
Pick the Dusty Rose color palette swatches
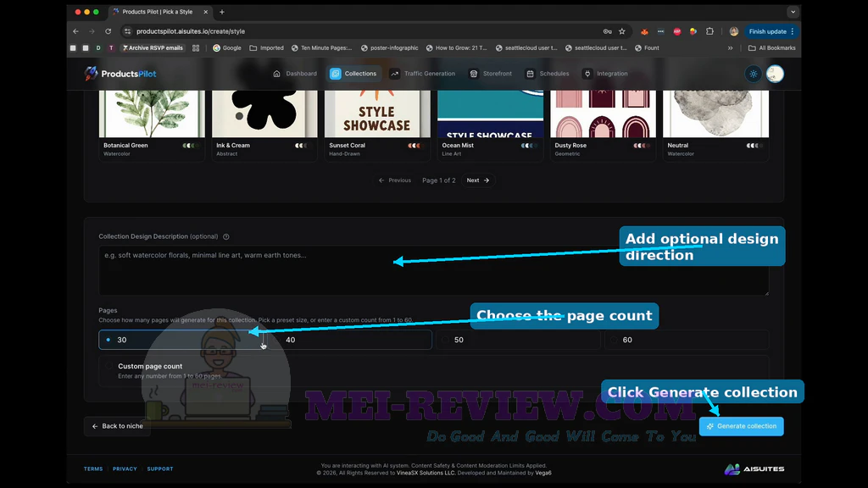pos(641,146)
